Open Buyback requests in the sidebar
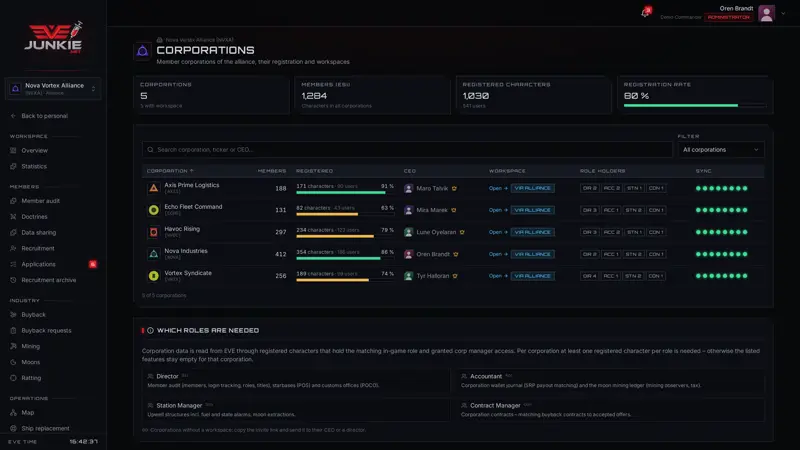Viewport: 800px width, 450px height. point(46,331)
